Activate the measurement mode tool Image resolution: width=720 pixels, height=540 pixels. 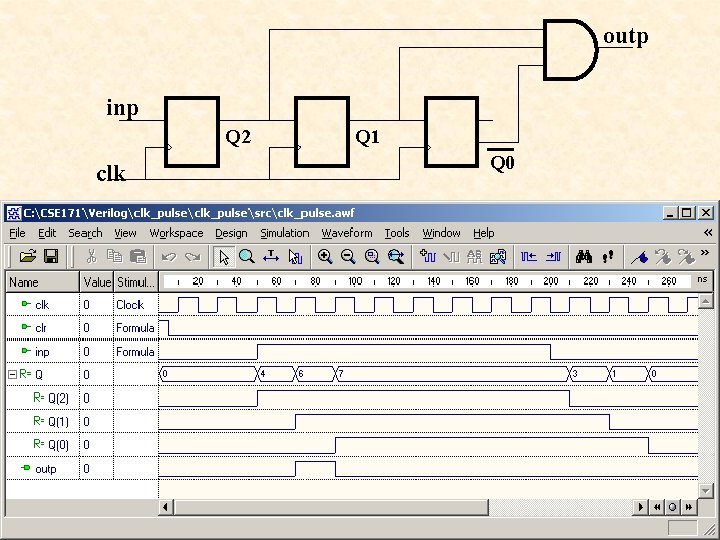click(271, 256)
